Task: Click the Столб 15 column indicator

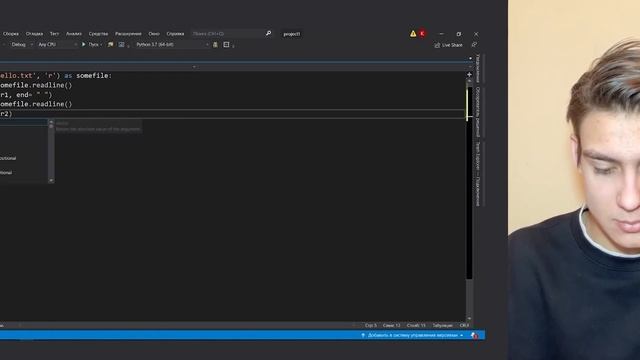Action: (x=416, y=325)
